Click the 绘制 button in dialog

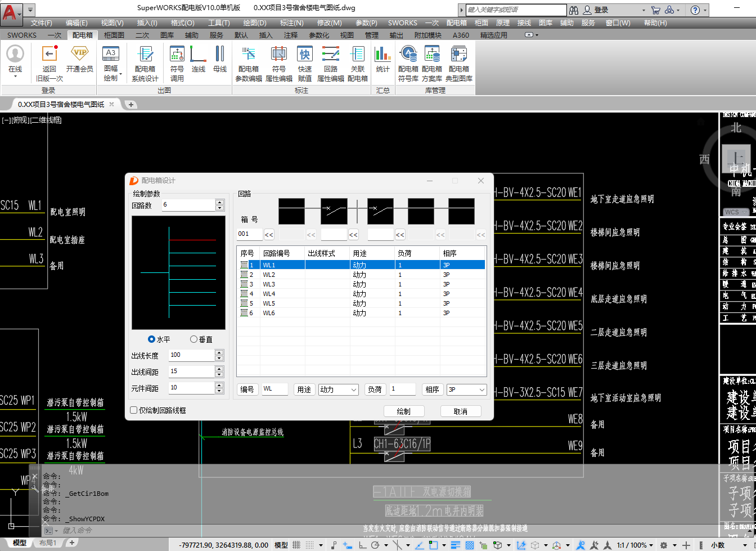click(x=403, y=411)
